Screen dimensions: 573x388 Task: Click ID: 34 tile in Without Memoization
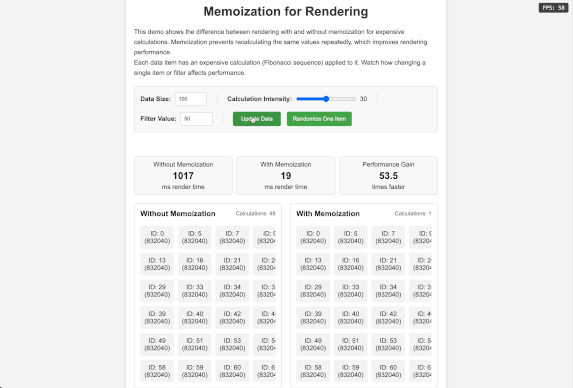[x=232, y=290]
